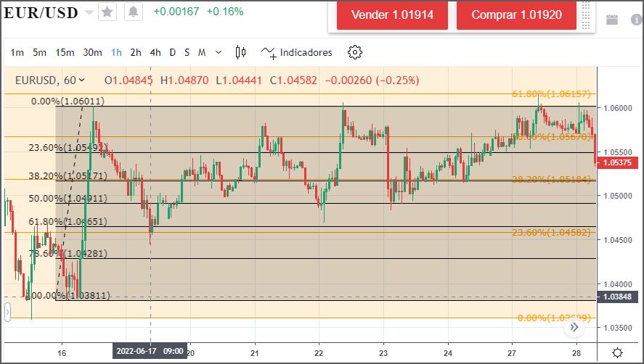This screenshot has height=364, width=644.
Task: Open the EURUSD 60 legend chevron
Action: point(81,80)
